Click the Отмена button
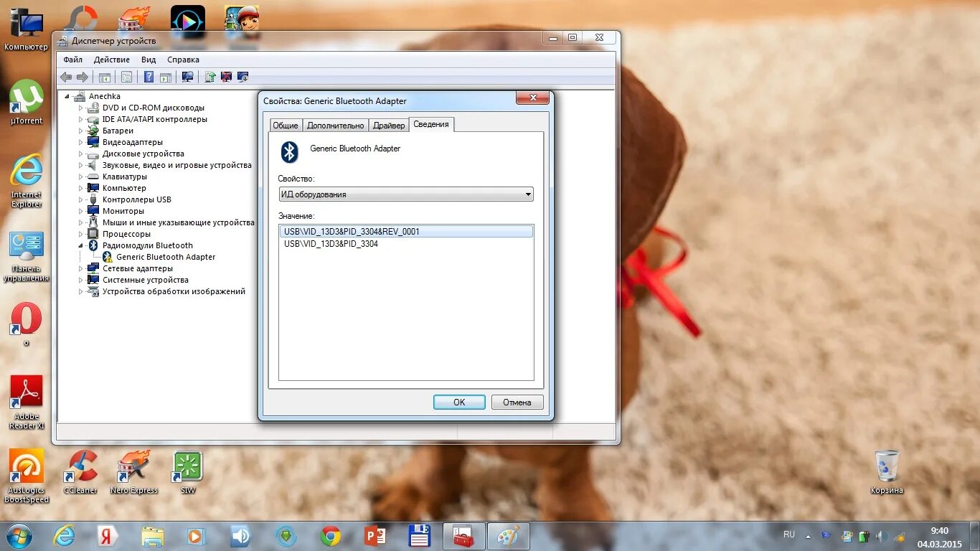This screenshot has height=551, width=980. pos(517,402)
